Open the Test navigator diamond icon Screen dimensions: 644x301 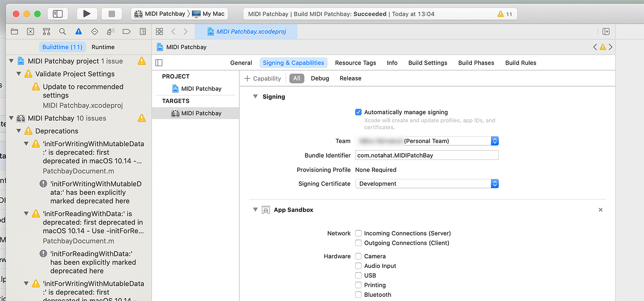click(95, 32)
